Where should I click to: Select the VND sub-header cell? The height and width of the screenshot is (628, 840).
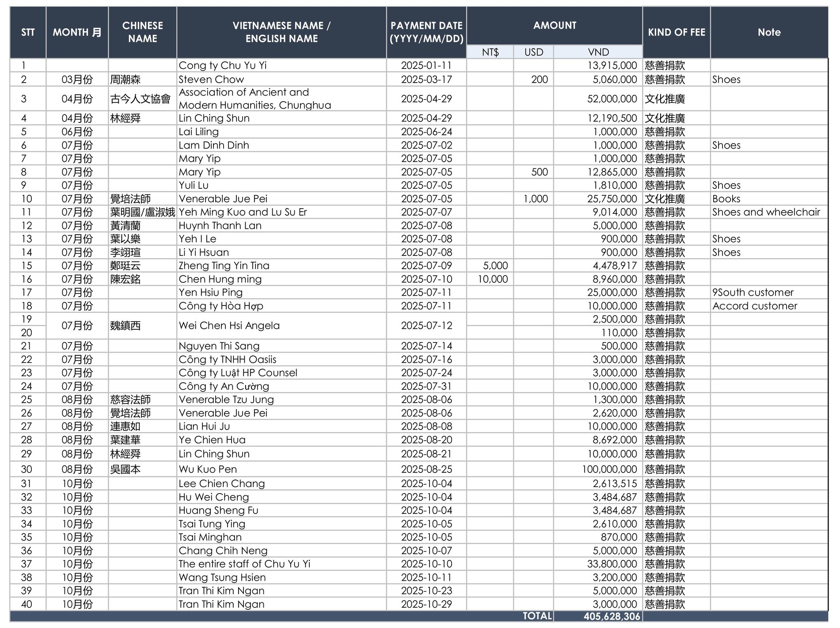pyautogui.click(x=598, y=52)
